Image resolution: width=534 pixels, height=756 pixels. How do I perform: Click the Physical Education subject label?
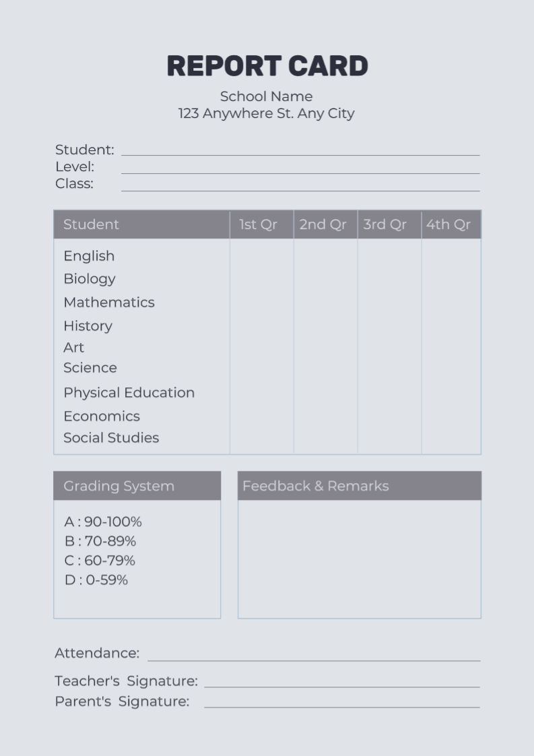click(x=129, y=393)
